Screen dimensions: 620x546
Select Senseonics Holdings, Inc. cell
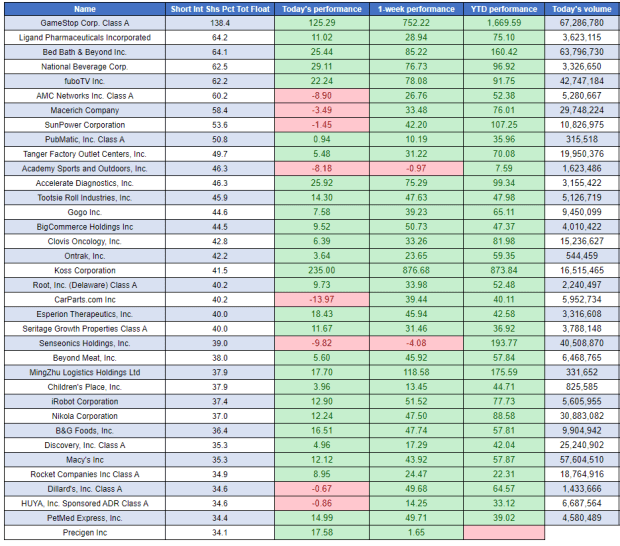[85, 344]
